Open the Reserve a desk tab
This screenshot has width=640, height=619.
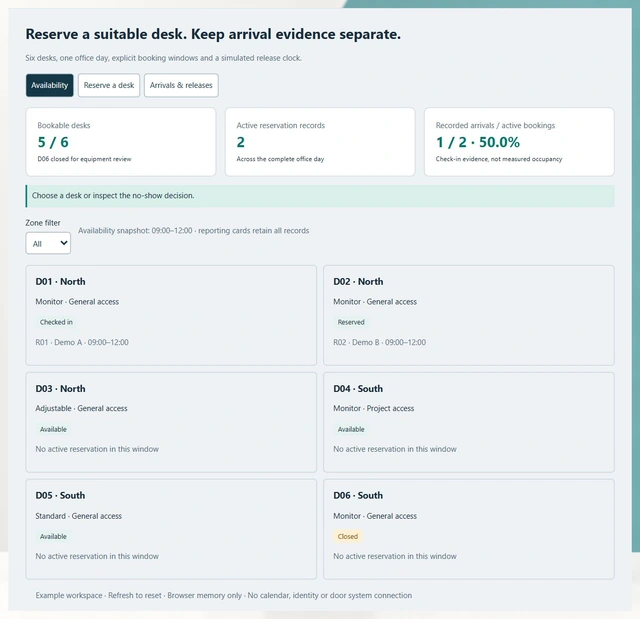[109, 85]
